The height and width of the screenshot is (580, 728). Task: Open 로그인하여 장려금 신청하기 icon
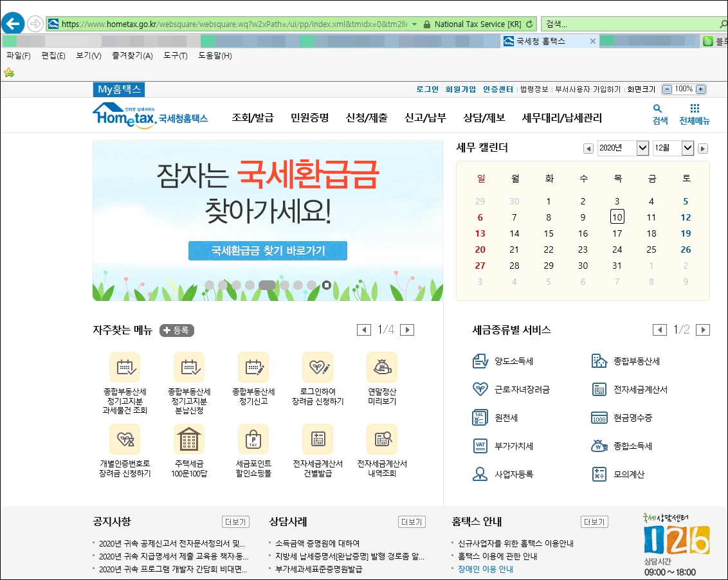pos(318,367)
